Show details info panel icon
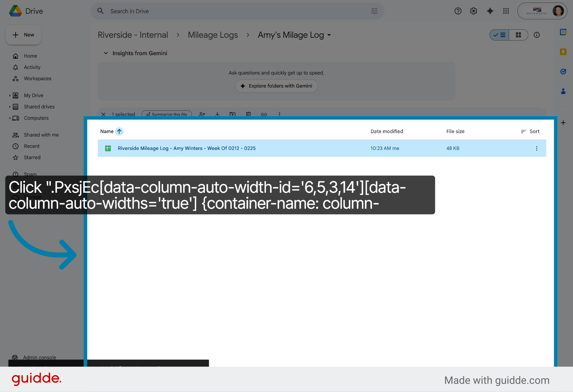573x392 pixels. point(537,35)
